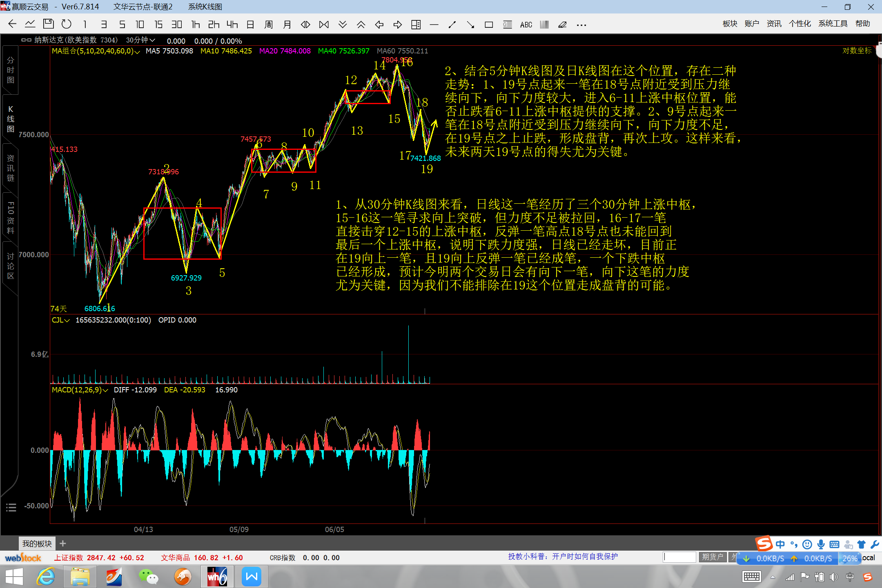Click the save floppy disk icon

point(48,24)
